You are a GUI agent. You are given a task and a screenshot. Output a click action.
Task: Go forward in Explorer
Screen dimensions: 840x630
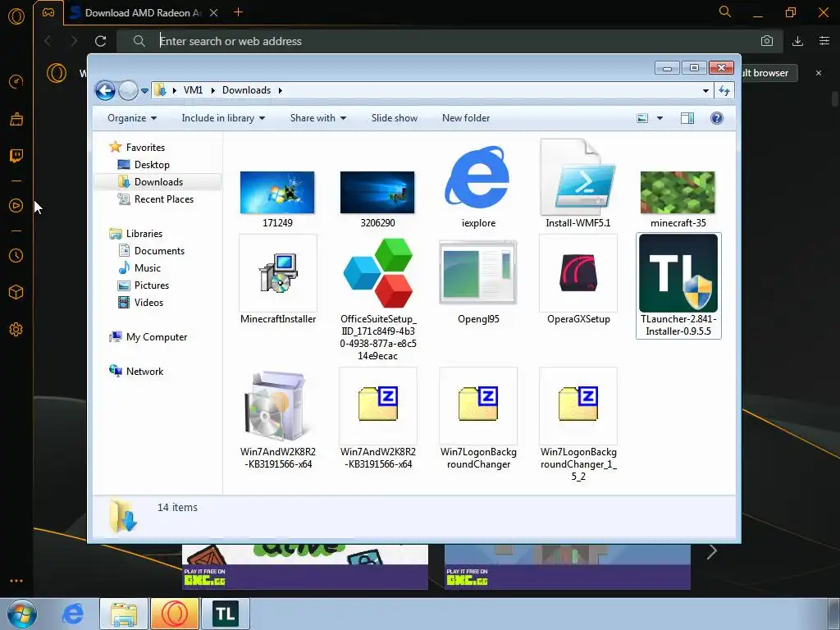tap(128, 90)
